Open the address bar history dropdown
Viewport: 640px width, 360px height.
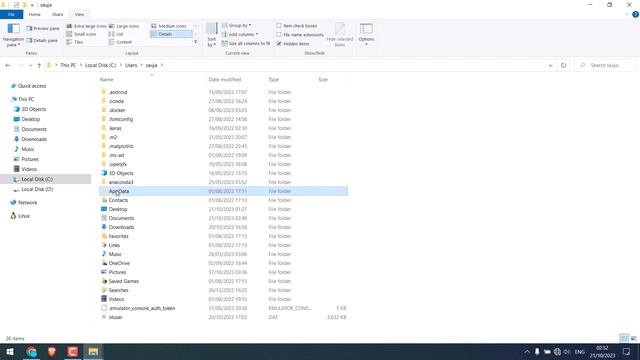click(x=550, y=65)
